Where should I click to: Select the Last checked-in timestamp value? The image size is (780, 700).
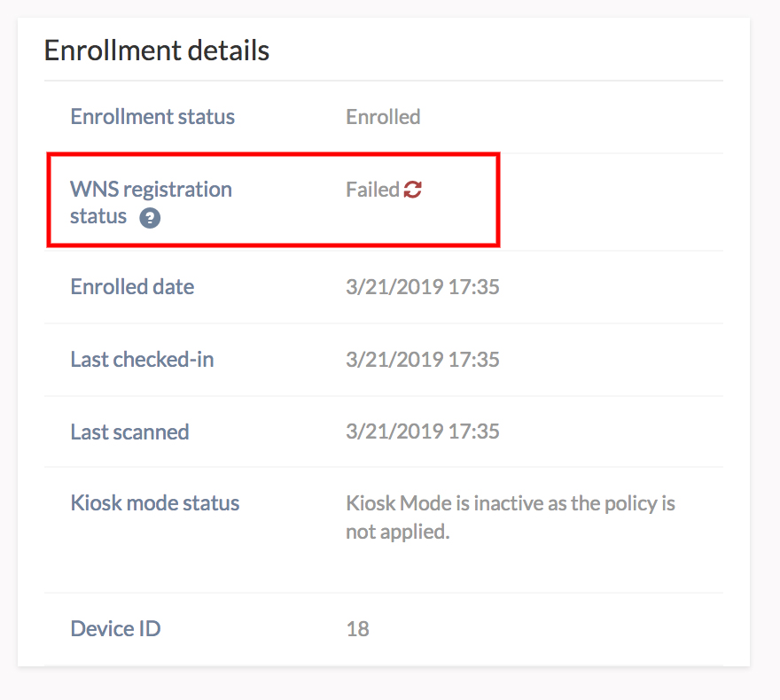tap(422, 360)
